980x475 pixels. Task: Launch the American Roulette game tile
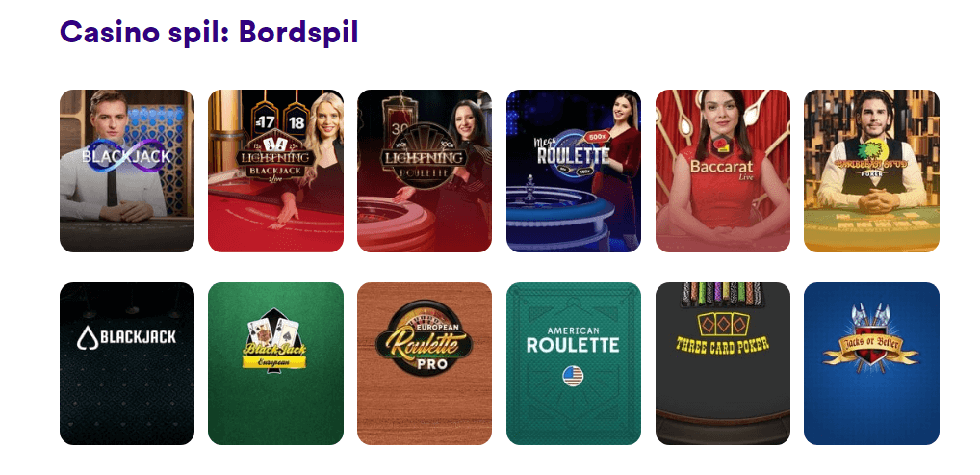(574, 363)
